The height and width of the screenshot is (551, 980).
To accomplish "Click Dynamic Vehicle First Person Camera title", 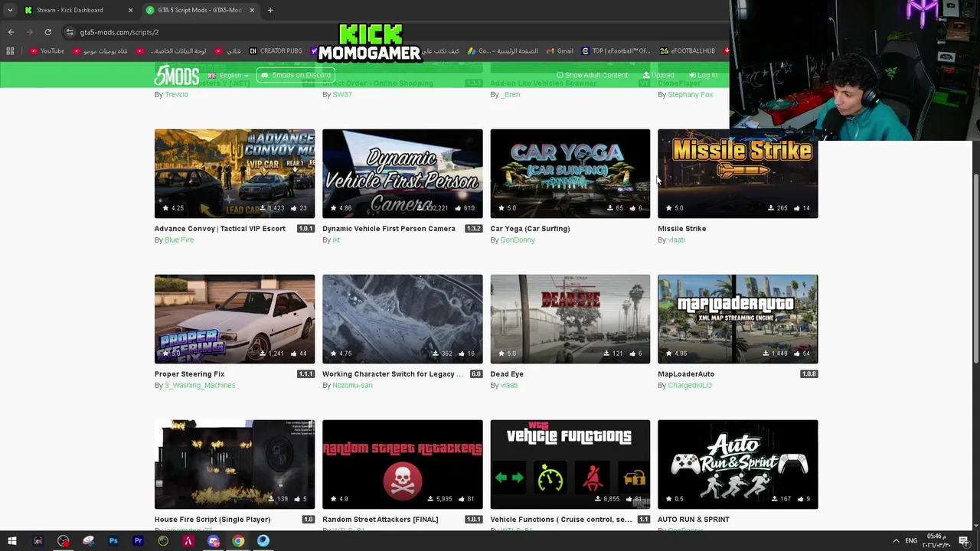I will click(x=388, y=229).
